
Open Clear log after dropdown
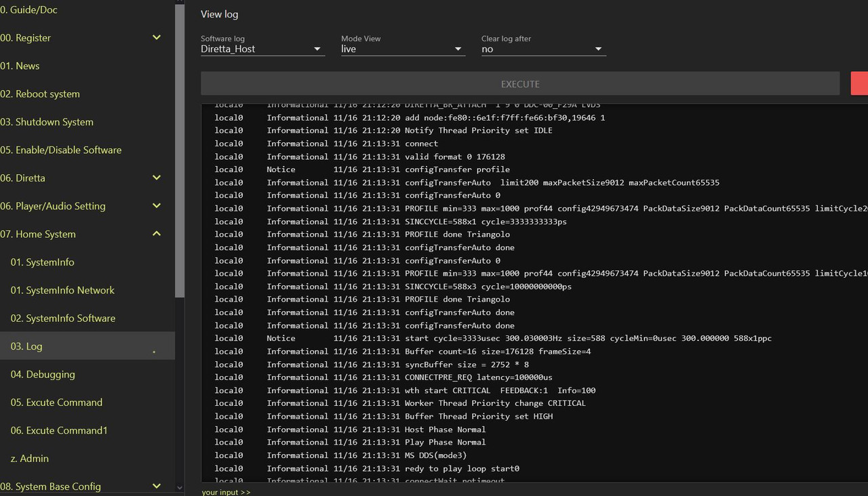pos(543,49)
